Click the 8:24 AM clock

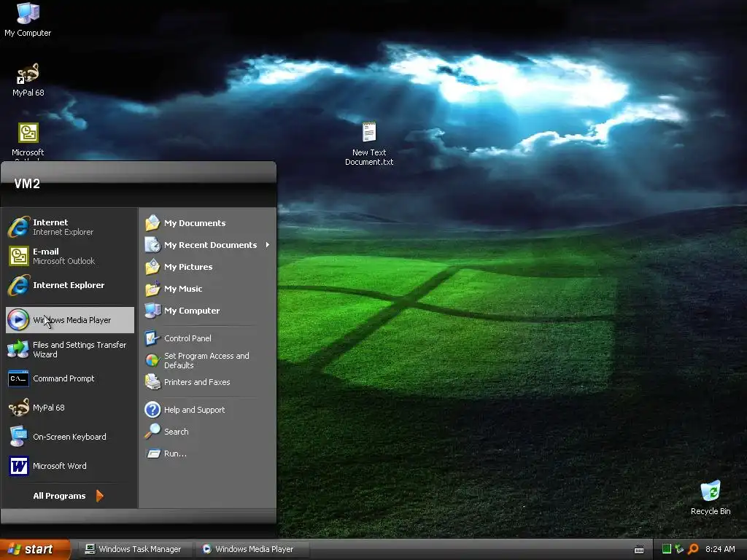pyautogui.click(x=720, y=549)
